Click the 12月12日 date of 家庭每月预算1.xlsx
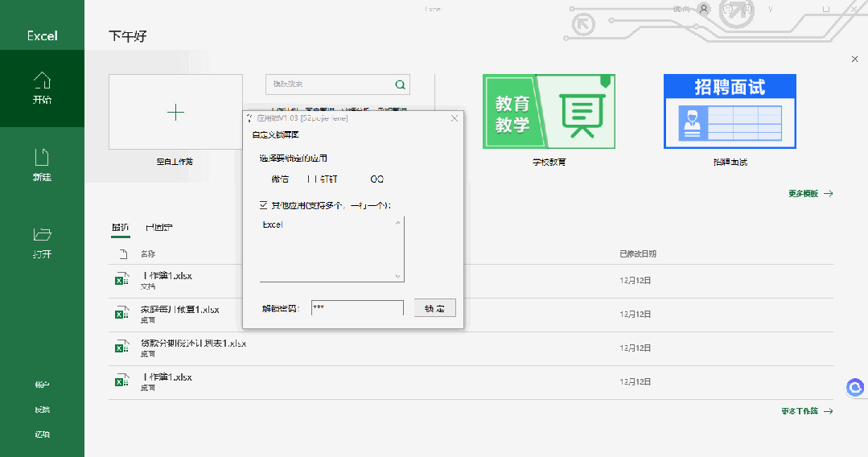Image resolution: width=868 pixels, height=457 pixels. (635, 314)
